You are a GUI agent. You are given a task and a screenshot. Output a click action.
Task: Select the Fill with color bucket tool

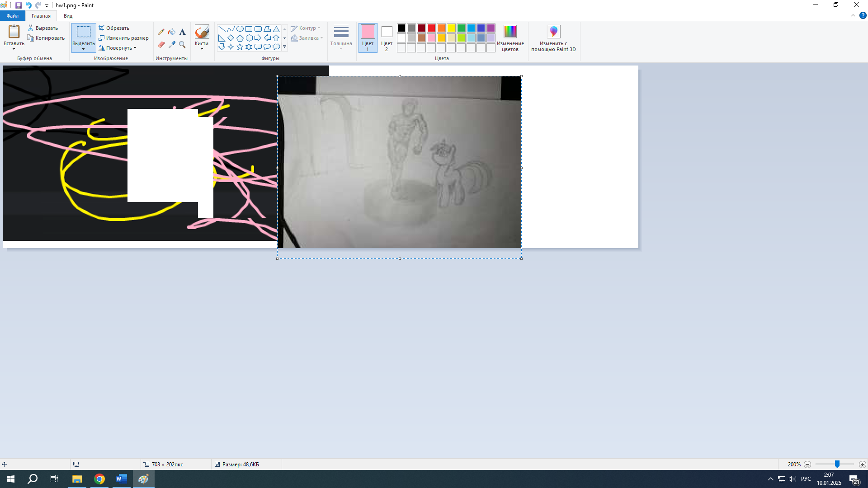point(172,32)
